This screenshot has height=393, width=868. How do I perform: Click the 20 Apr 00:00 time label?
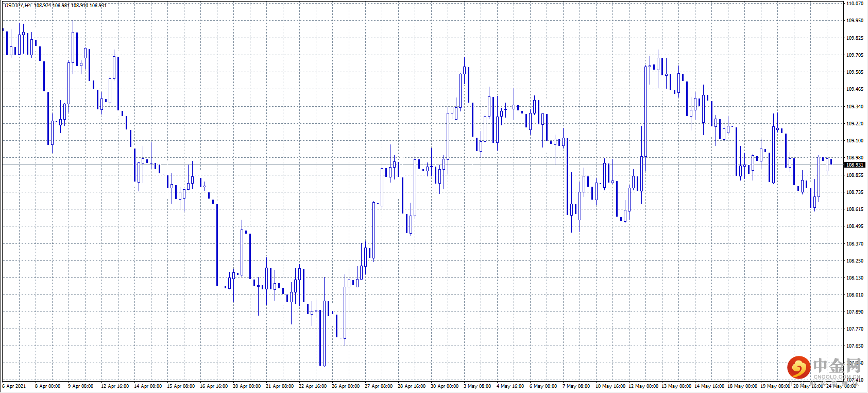[x=247, y=386]
